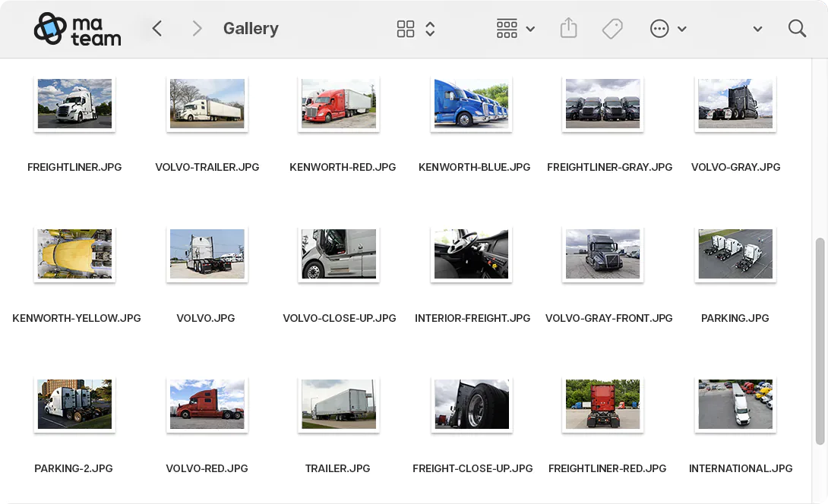This screenshot has width=828, height=504.
Task: Switch to grid view using the view icon
Action: pos(406,28)
